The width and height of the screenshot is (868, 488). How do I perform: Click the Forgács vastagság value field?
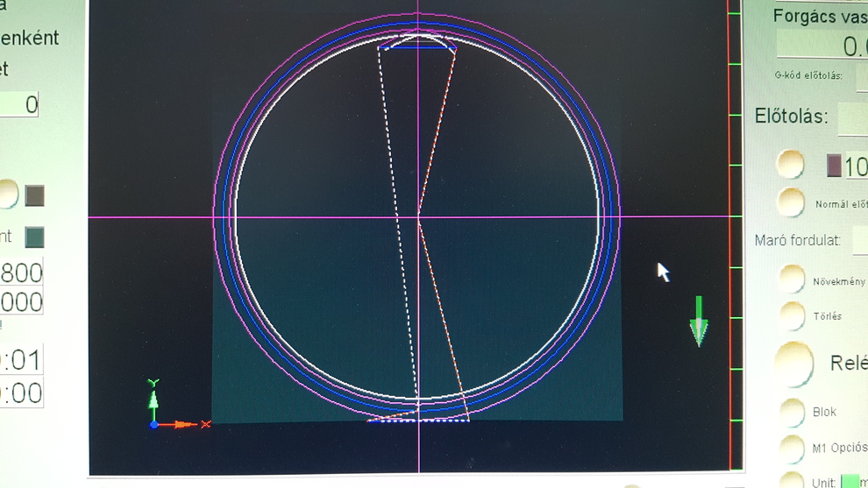click(x=824, y=46)
